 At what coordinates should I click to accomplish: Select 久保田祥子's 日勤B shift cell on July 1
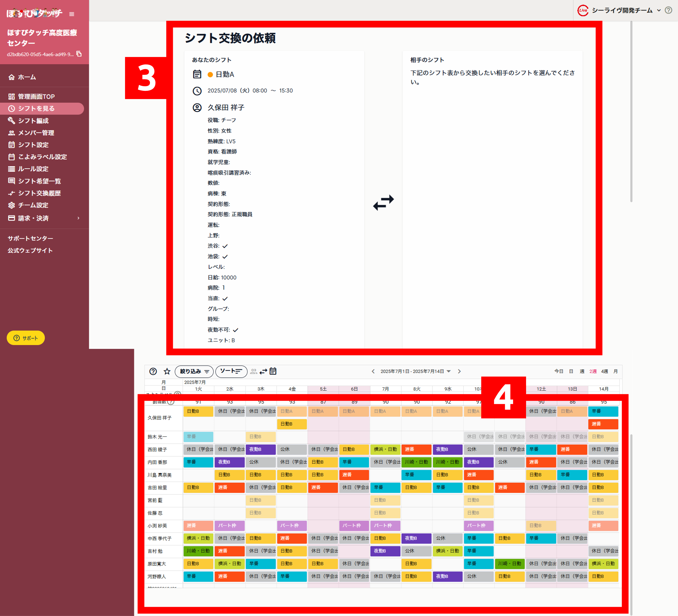coord(198,411)
